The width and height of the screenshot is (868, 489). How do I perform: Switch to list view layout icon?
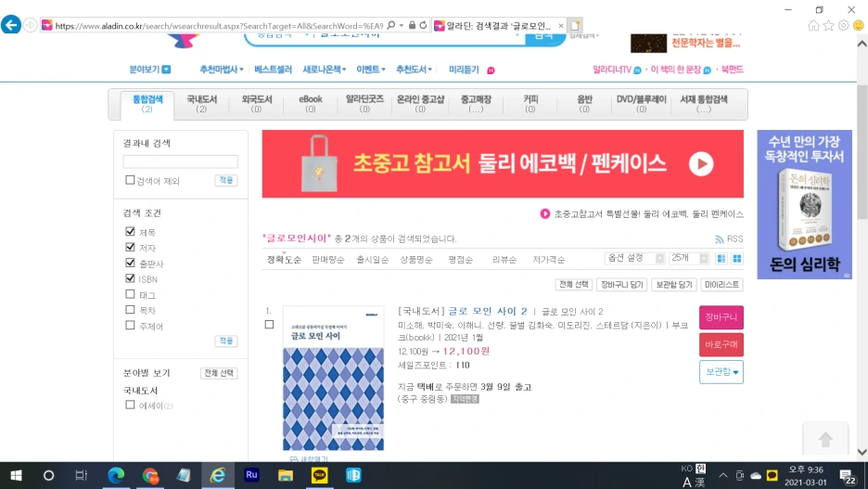(x=721, y=259)
